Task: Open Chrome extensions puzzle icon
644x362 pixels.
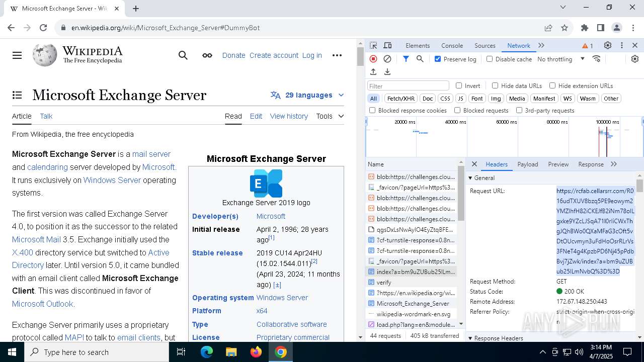Action: pos(585,28)
